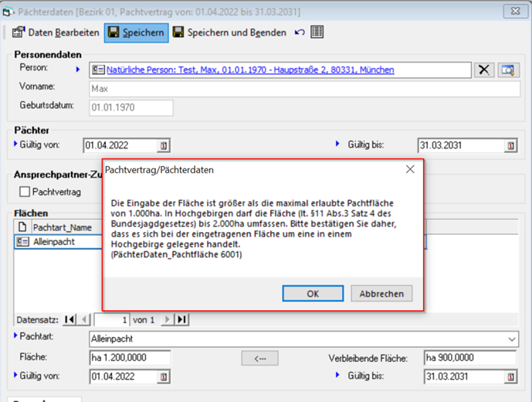The height and width of the screenshot is (402, 532).
Task: Click the Fläche input field
Action: point(130,358)
